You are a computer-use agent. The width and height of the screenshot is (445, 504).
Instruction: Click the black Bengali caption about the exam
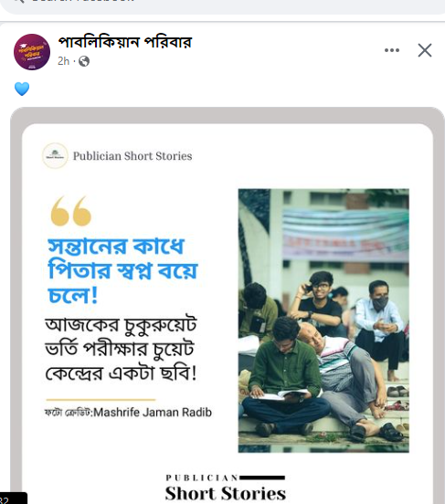(121, 350)
